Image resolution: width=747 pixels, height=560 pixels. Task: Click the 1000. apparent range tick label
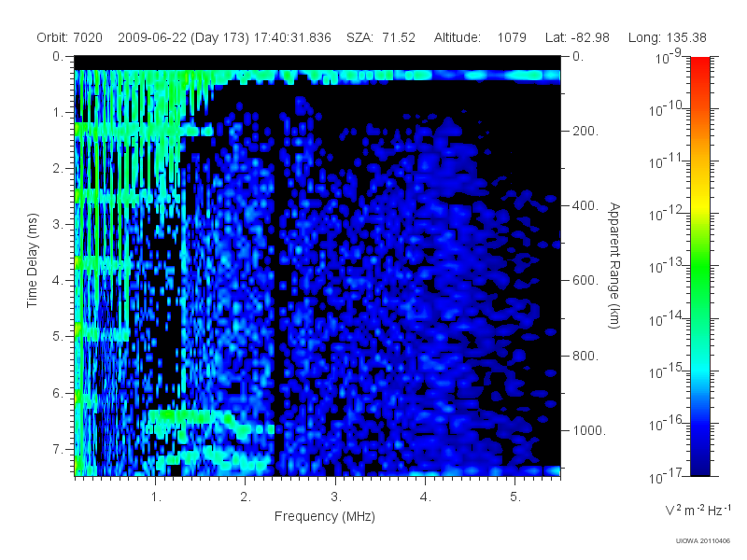tap(589, 430)
